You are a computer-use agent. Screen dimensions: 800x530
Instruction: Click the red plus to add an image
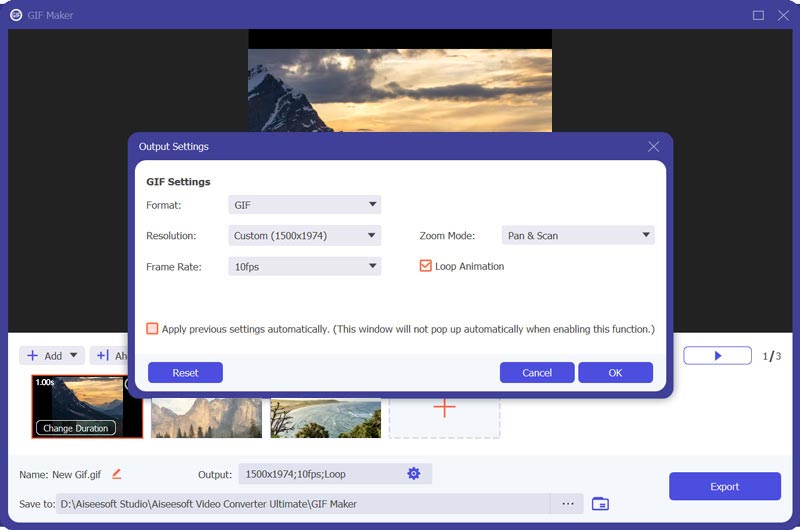[444, 407]
